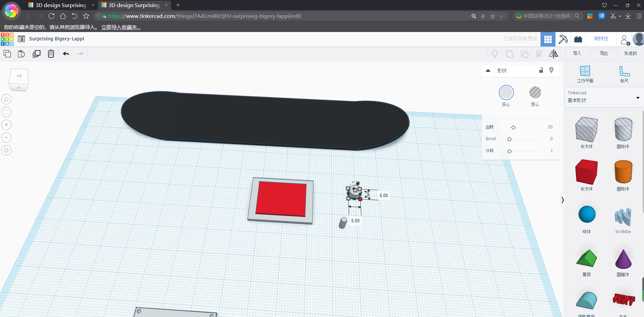
Task: Delete selection with the trash icon
Action: pos(51,54)
